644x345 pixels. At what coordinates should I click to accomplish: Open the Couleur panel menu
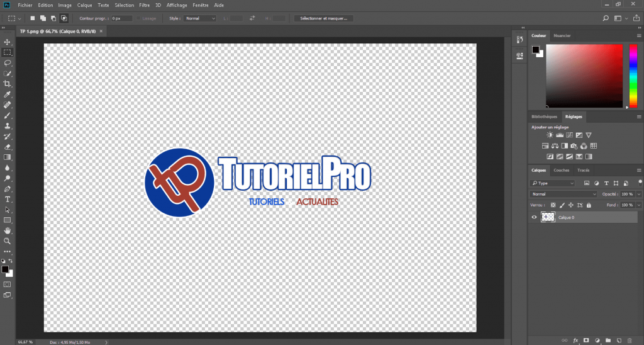(639, 36)
